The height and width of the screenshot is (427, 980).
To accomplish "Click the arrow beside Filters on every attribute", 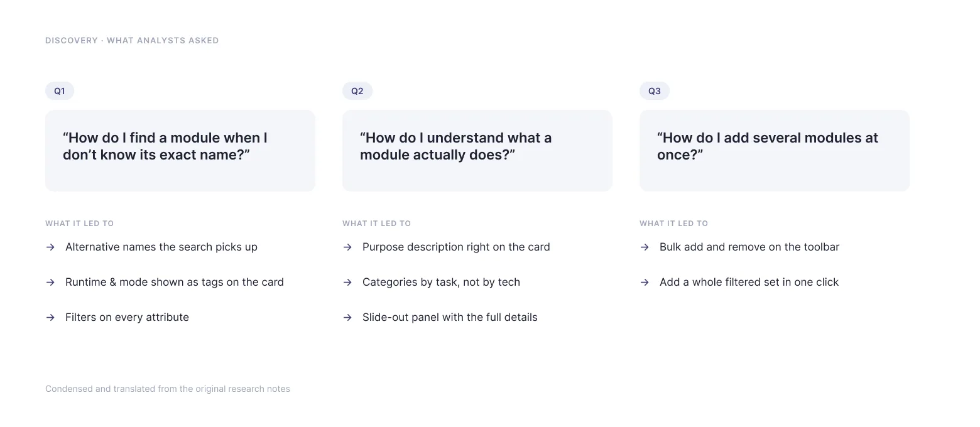I will (x=50, y=318).
